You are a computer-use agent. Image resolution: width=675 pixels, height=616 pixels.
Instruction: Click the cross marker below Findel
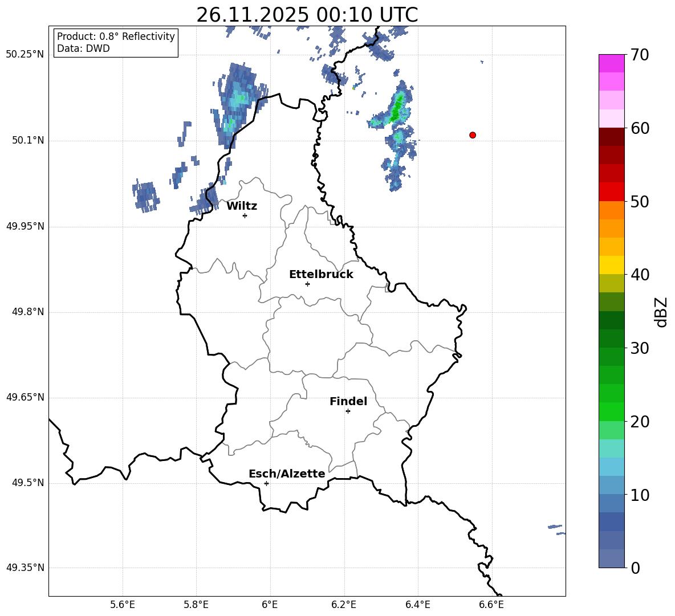pos(348,411)
